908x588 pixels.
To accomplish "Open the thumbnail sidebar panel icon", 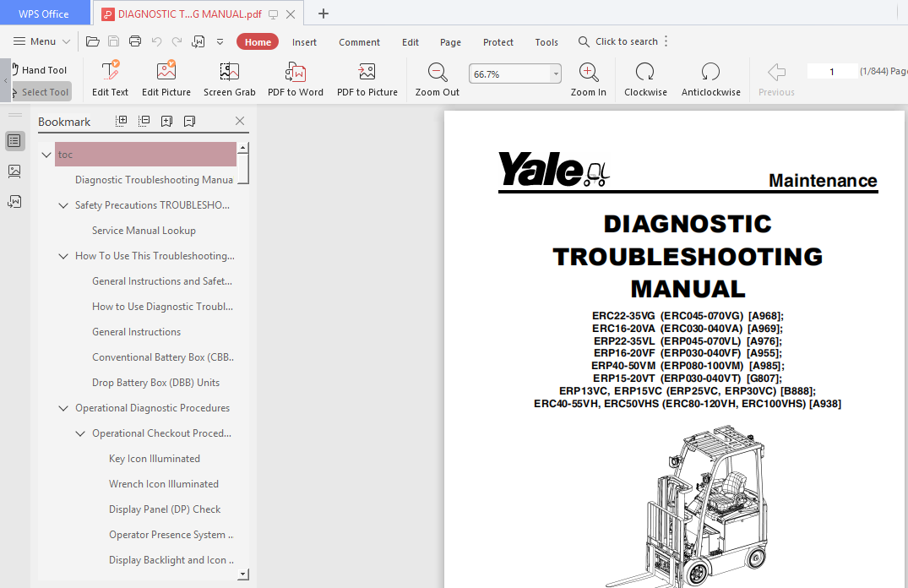I will (x=14, y=171).
